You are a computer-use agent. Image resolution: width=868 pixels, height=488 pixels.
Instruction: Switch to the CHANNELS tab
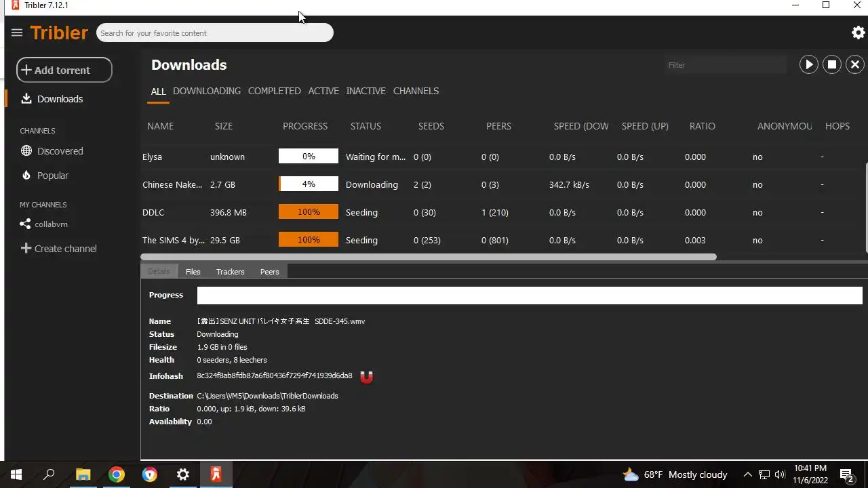pos(416,91)
